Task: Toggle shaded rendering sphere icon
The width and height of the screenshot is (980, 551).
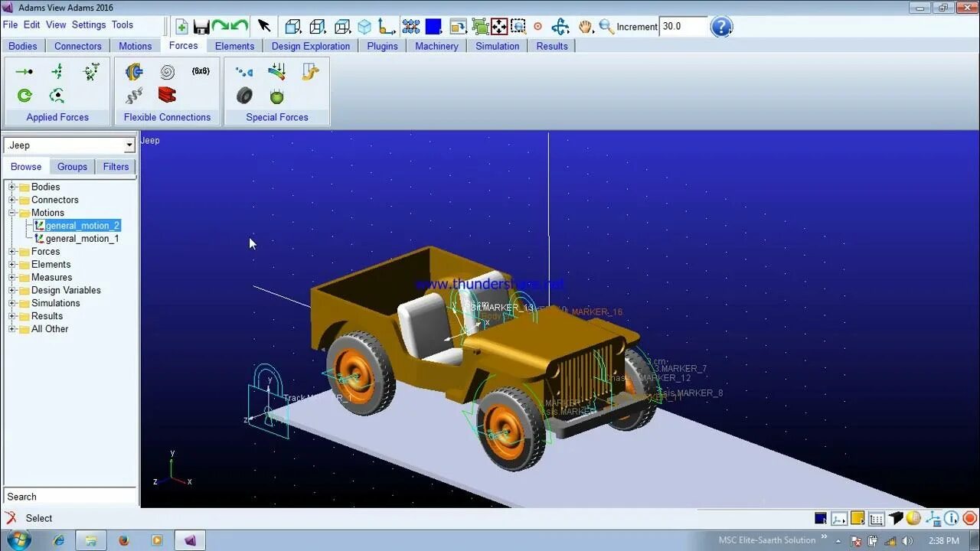Action: [913, 518]
